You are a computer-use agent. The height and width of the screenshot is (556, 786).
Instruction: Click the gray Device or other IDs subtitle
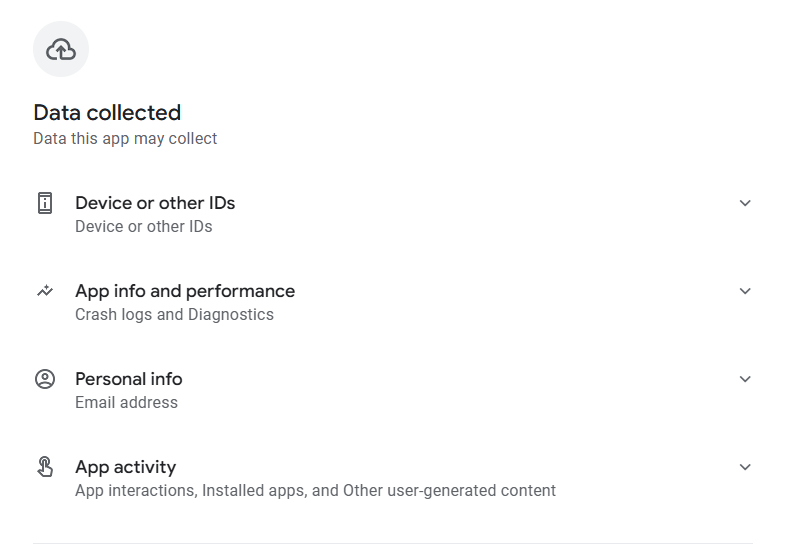[143, 227]
